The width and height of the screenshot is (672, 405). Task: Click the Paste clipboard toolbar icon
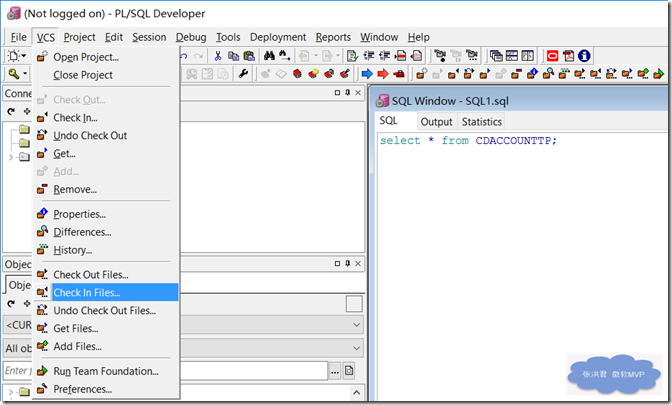coord(249,56)
